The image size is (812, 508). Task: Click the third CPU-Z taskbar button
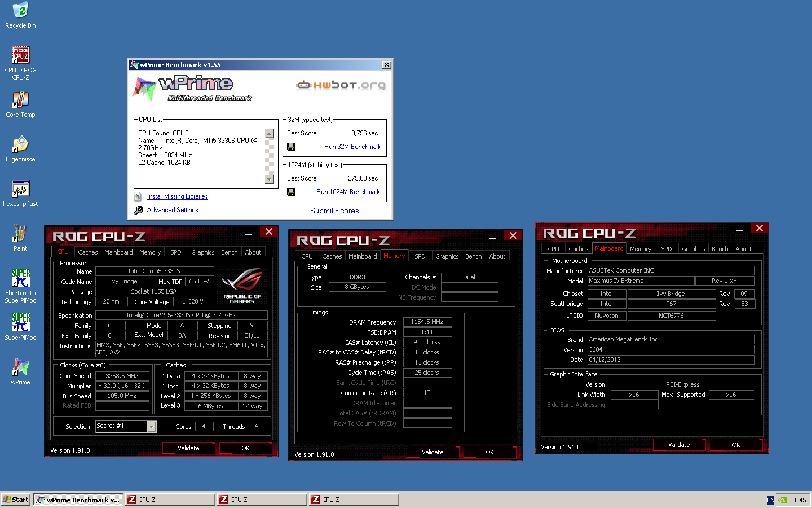click(354, 500)
